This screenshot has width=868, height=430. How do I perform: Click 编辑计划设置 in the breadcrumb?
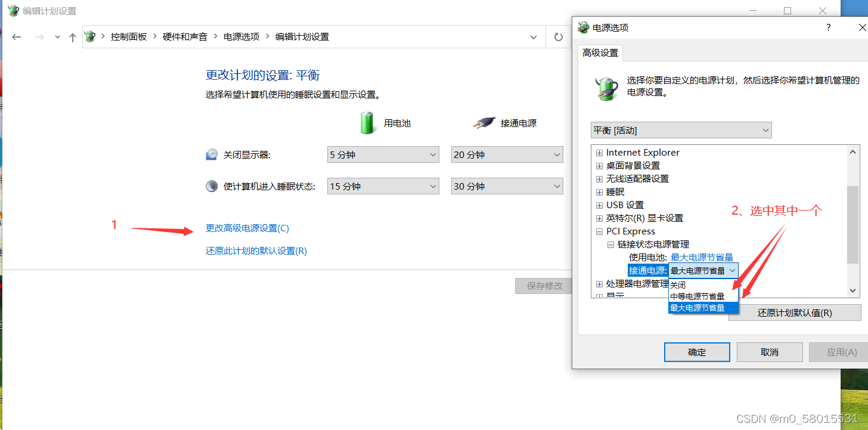[x=302, y=36]
